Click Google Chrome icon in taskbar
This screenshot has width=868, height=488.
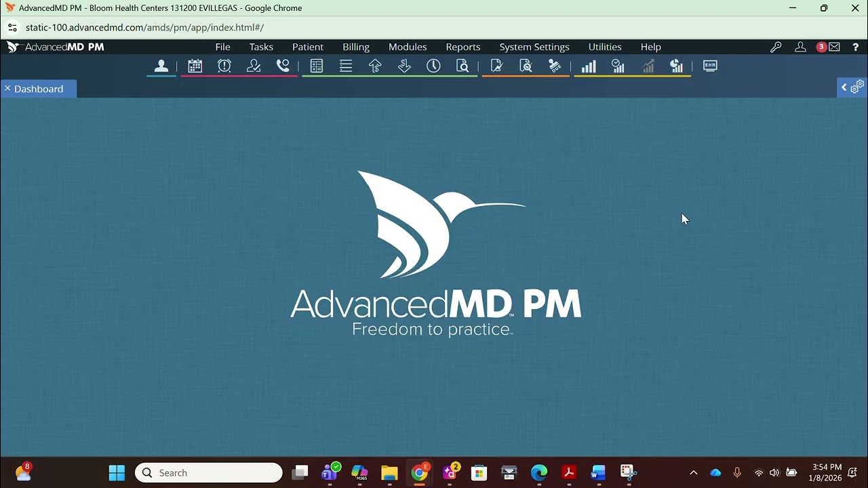(420, 472)
